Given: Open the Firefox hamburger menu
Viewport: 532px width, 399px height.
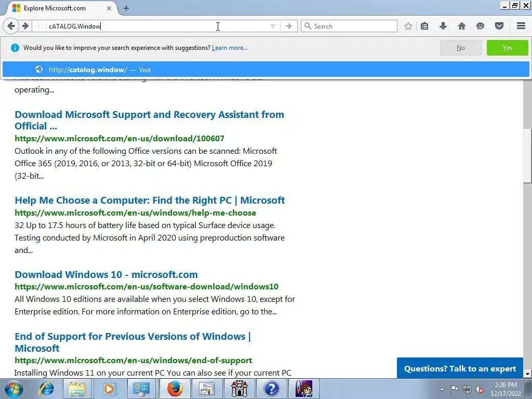Looking at the screenshot, I should [x=521, y=26].
